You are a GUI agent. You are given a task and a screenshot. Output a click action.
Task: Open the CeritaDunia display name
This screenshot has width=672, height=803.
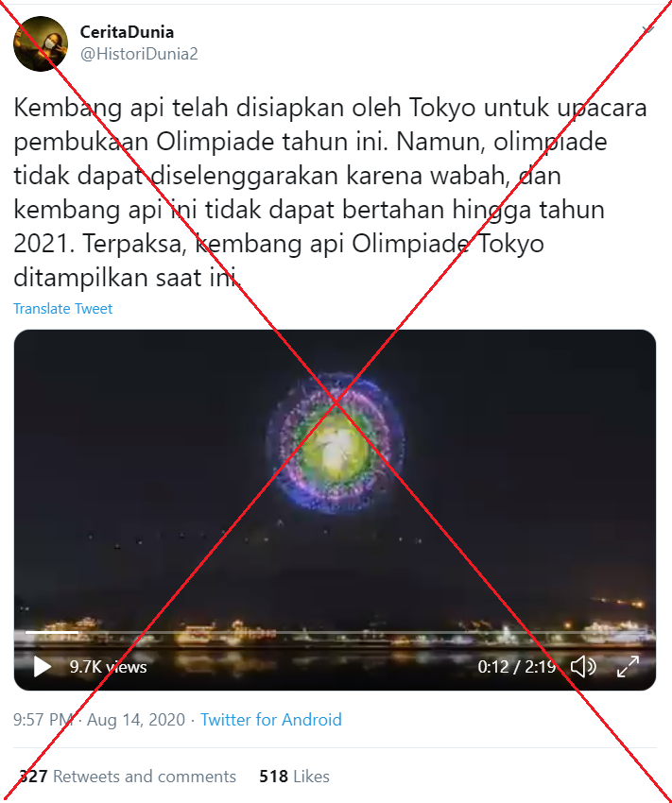[x=127, y=32]
